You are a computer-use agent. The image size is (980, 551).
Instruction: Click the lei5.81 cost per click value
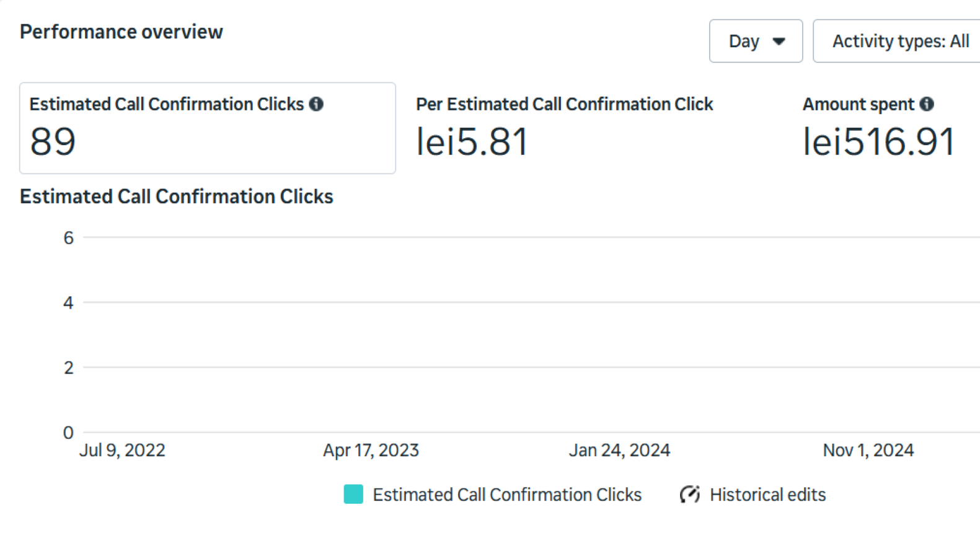(x=472, y=142)
